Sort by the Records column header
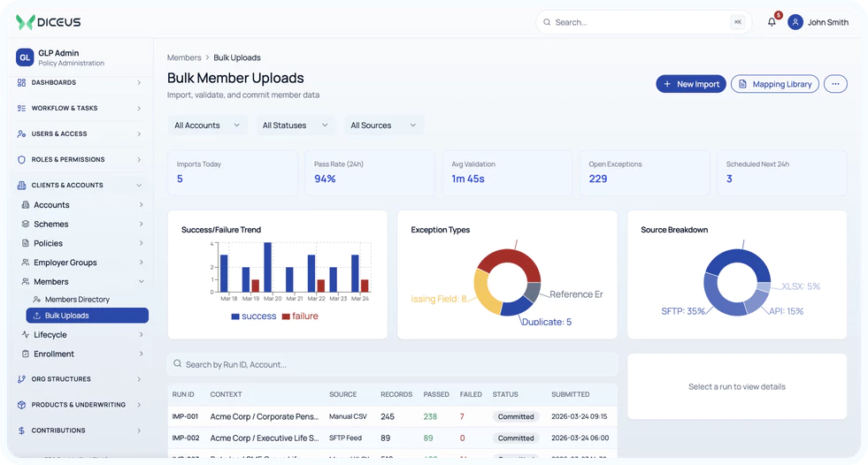This screenshot has height=465, width=868. [x=396, y=395]
